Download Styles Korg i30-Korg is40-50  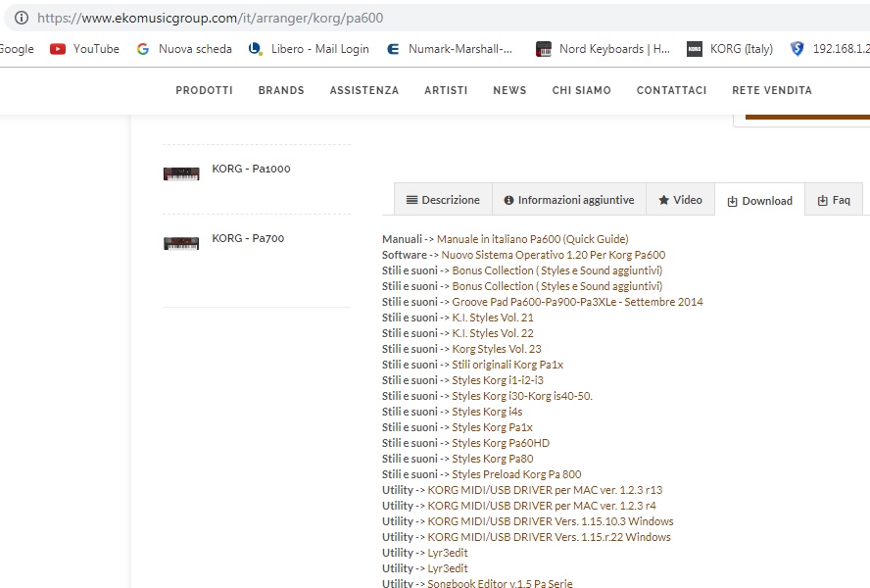522,396
